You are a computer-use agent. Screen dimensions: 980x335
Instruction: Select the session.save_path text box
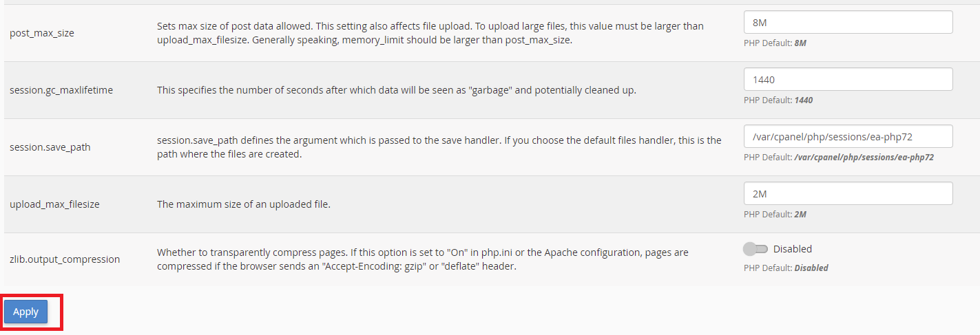848,136
